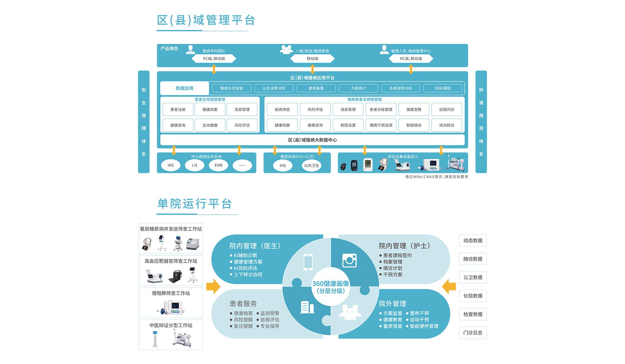Click the manager icon beside 管理人员、慢病管理中心
Viewport: 625px width, 364px height.
click(x=384, y=49)
